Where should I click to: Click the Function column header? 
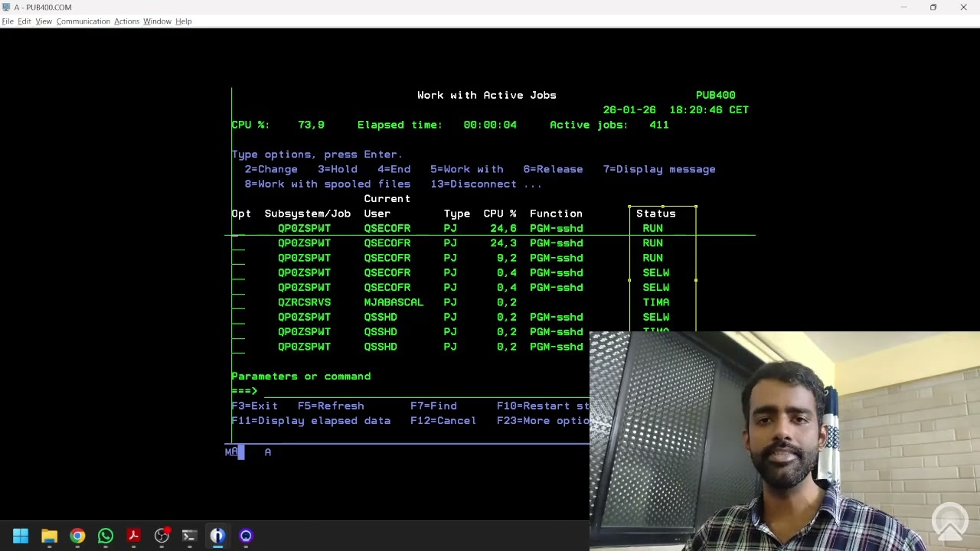556,214
